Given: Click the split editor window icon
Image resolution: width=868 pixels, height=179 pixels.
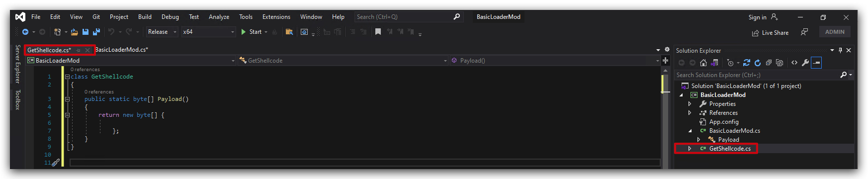Looking at the screenshot, I should coord(665,61).
